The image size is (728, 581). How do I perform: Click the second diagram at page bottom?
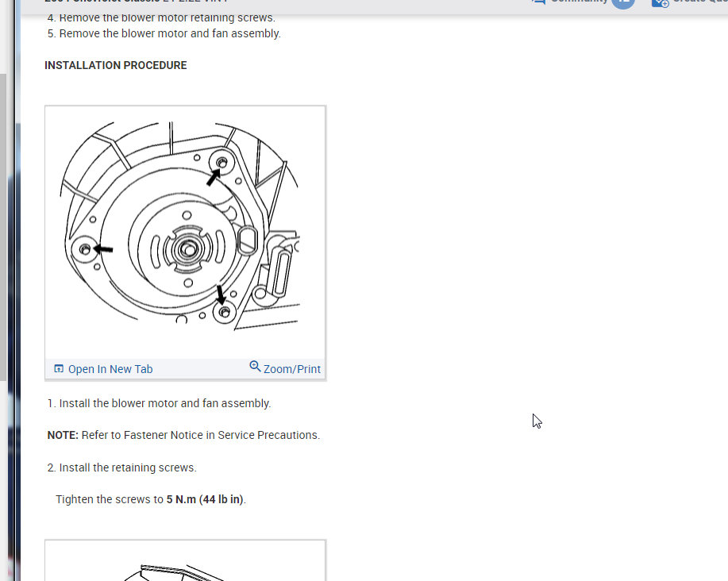pos(185,560)
